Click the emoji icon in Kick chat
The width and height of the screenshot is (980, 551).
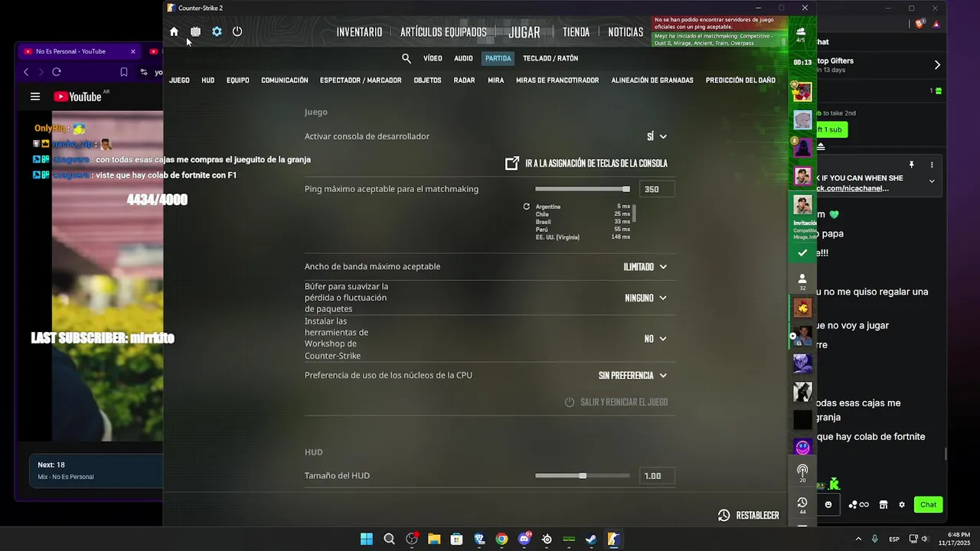tap(828, 504)
